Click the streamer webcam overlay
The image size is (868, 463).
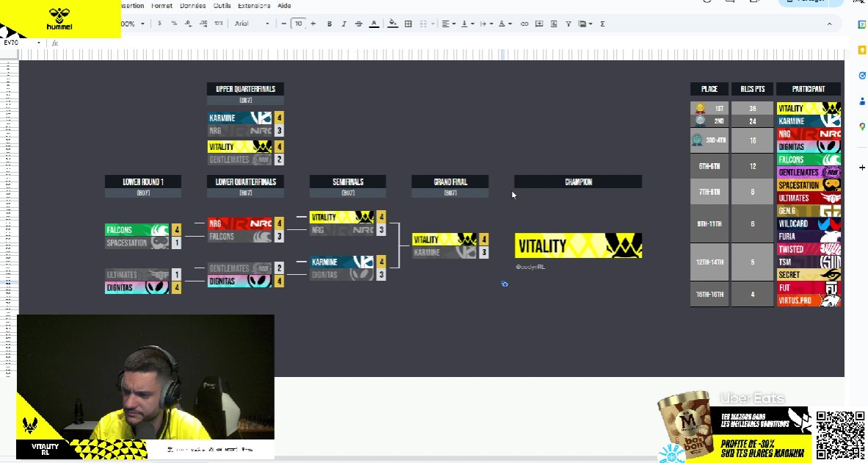tap(145, 376)
